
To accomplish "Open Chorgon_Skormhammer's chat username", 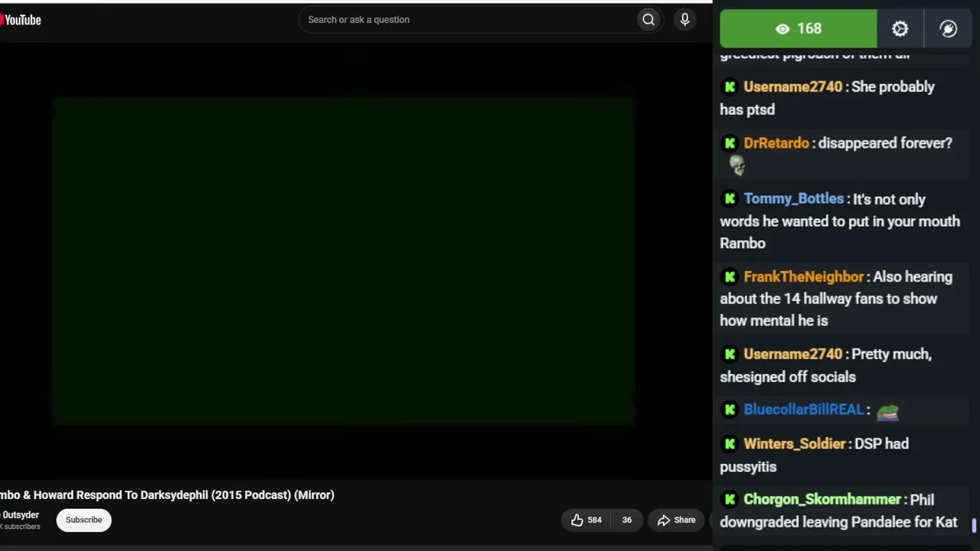I will click(x=822, y=500).
